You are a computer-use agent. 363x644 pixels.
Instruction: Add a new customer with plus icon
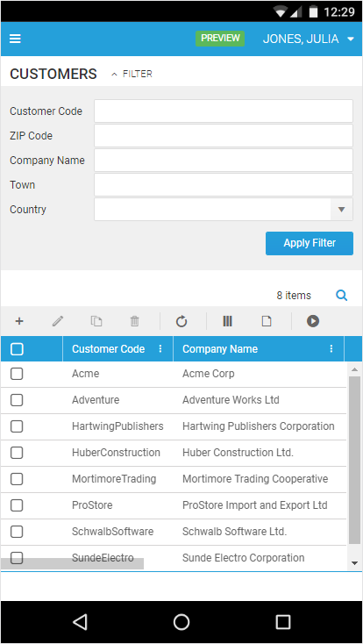(19, 321)
